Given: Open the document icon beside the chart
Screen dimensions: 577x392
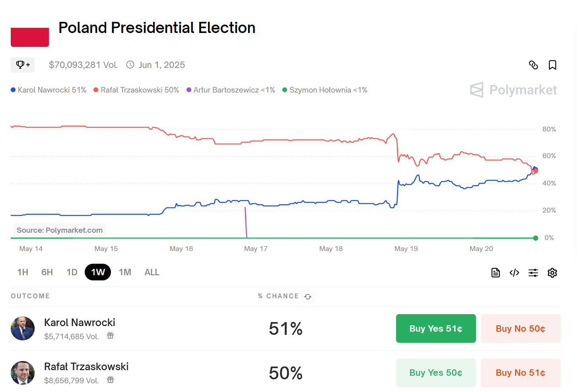Looking at the screenshot, I should pos(495,272).
